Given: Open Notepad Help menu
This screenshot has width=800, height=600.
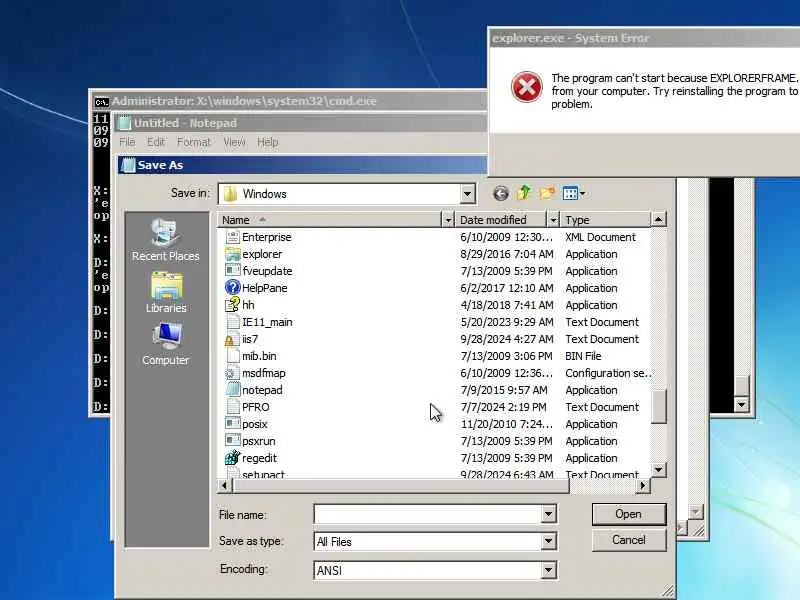Looking at the screenshot, I should (267, 142).
